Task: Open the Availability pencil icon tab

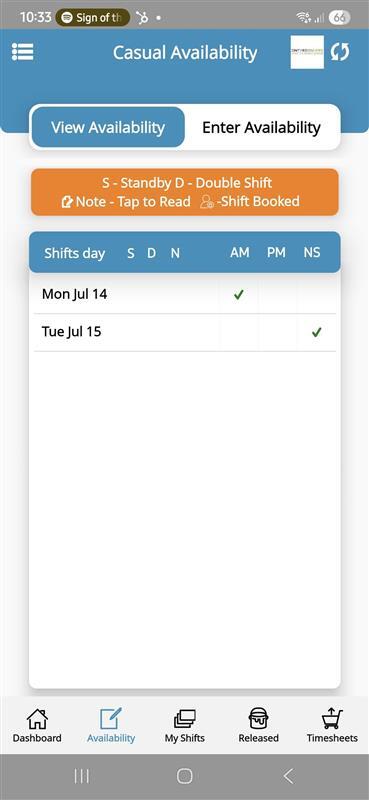Action: coord(111,719)
